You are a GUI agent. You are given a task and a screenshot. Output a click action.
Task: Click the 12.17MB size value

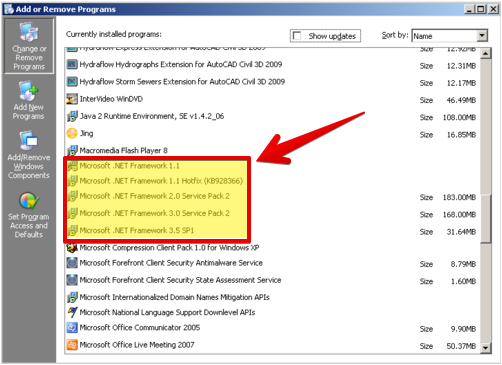tap(461, 83)
